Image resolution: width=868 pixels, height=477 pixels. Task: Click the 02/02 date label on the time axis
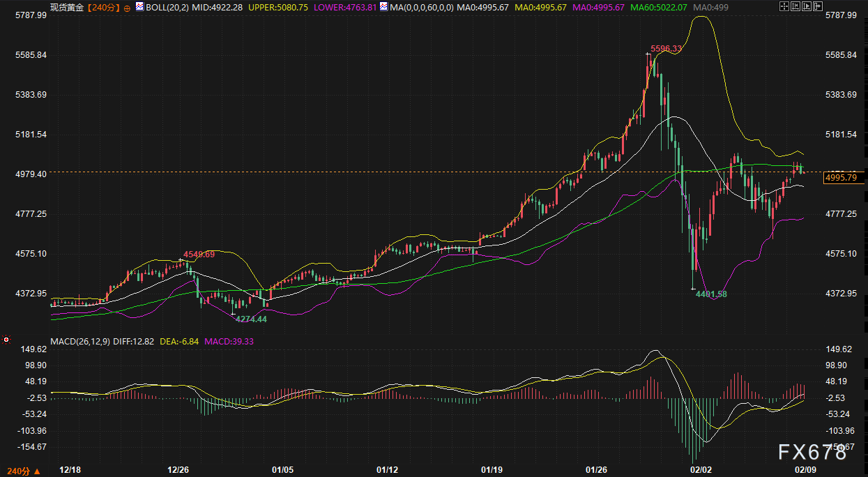click(702, 470)
